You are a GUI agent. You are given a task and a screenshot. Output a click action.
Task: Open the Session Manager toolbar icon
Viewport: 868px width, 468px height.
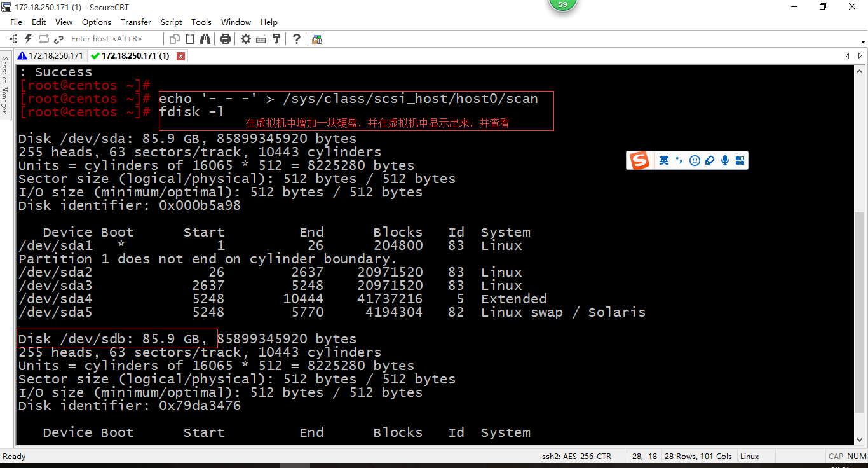tap(13, 39)
